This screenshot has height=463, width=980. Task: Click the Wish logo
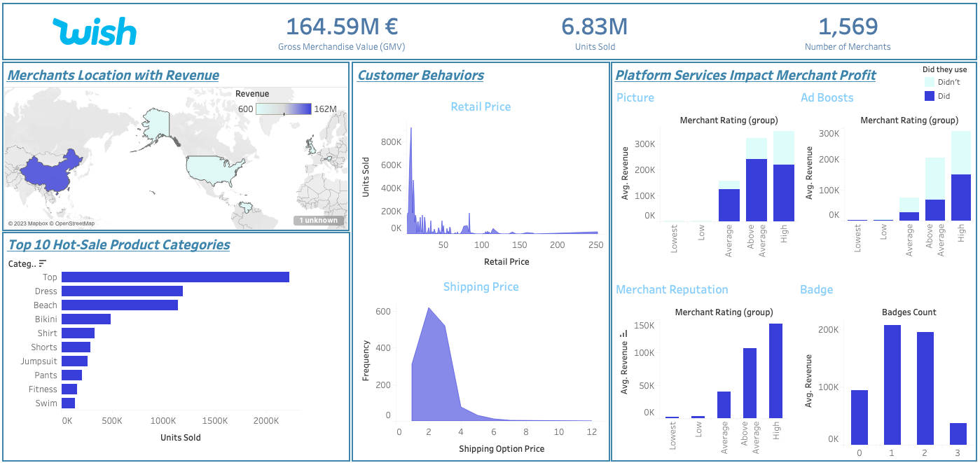click(93, 30)
